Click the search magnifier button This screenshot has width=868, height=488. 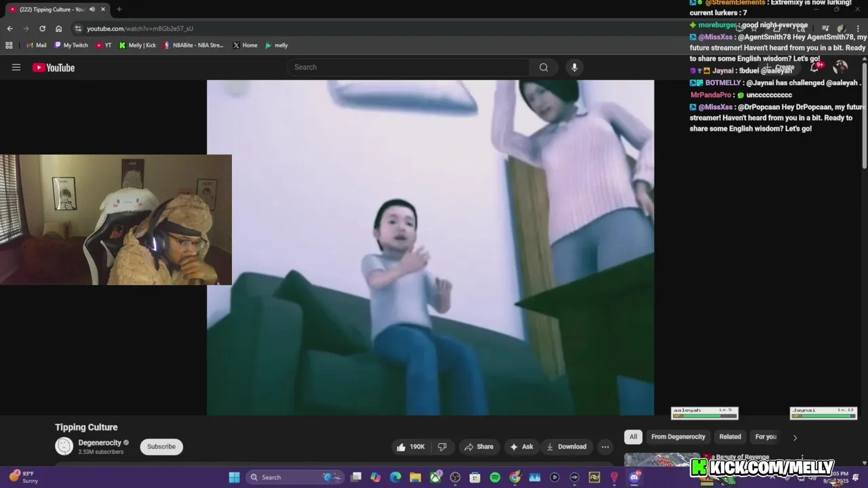tap(543, 67)
